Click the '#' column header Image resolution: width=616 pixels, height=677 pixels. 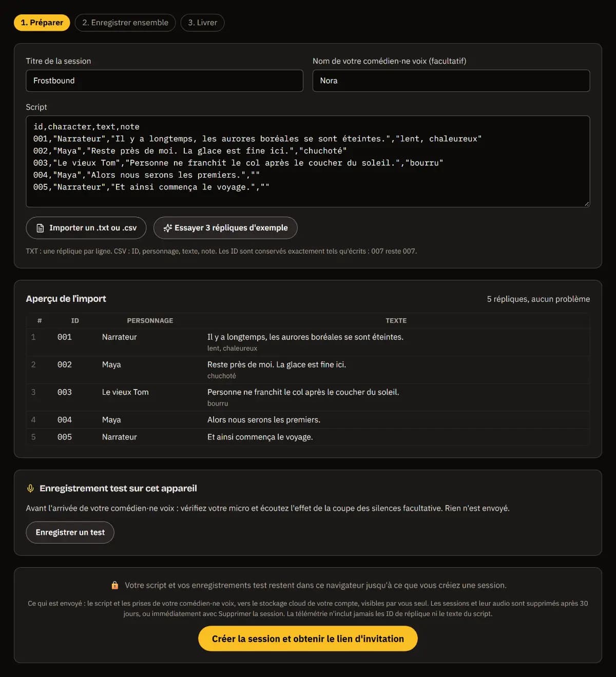[40, 320]
